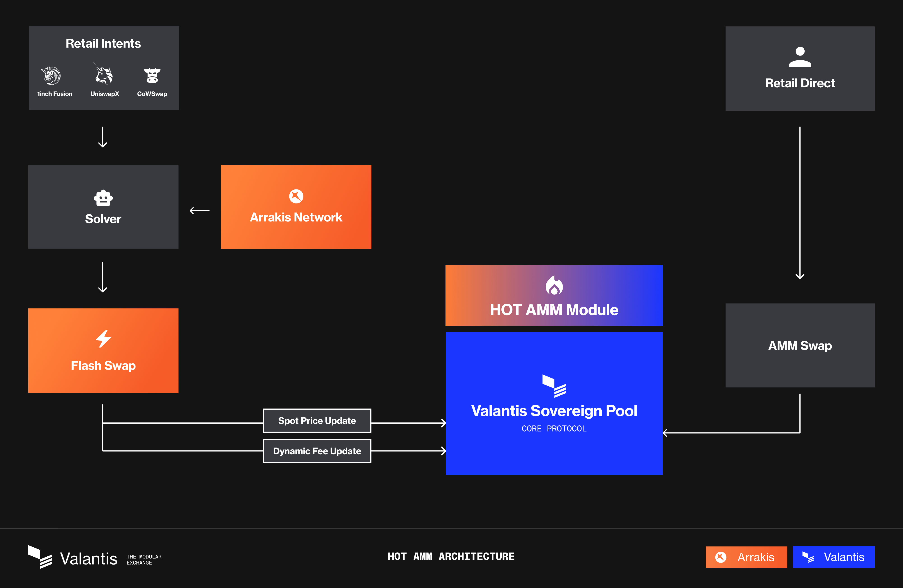903x588 pixels.
Task: Click the Valantis icon in blue legend
Action: click(x=808, y=557)
